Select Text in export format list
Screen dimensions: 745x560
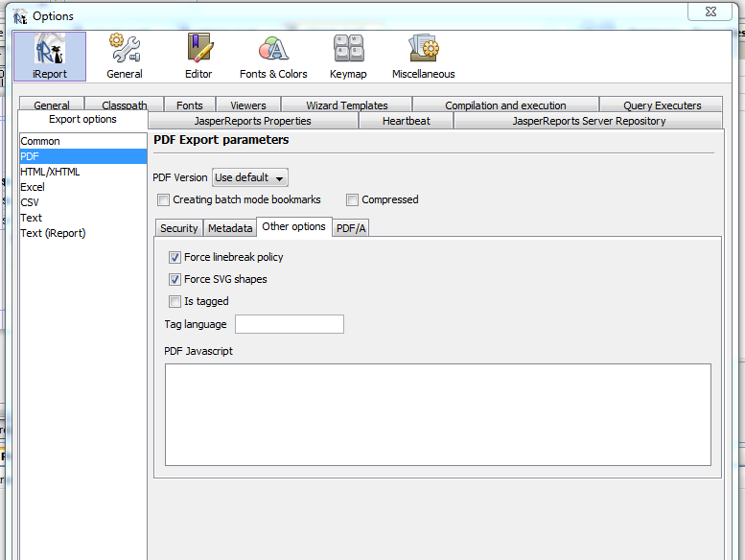click(x=83, y=218)
